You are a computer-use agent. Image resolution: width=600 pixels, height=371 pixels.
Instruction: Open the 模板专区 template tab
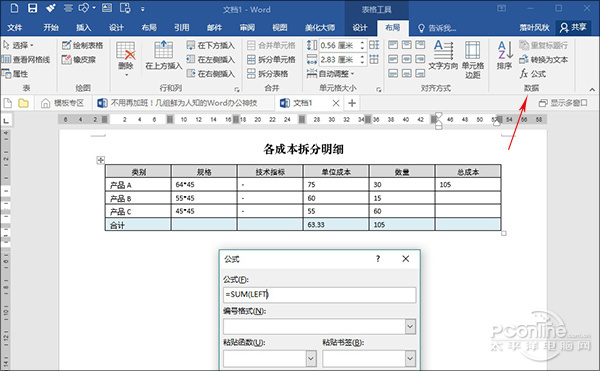pos(63,103)
